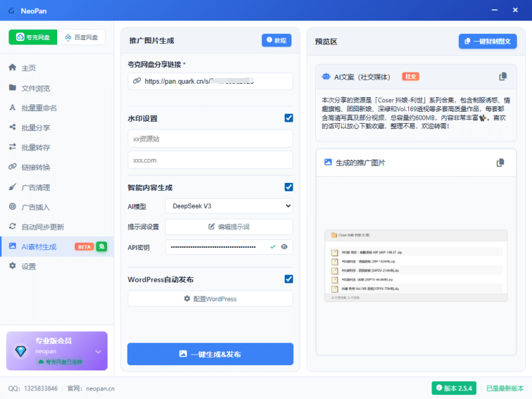
Task: Open the AI模型 DeepSeek V3 dropdown
Action: tap(229, 206)
